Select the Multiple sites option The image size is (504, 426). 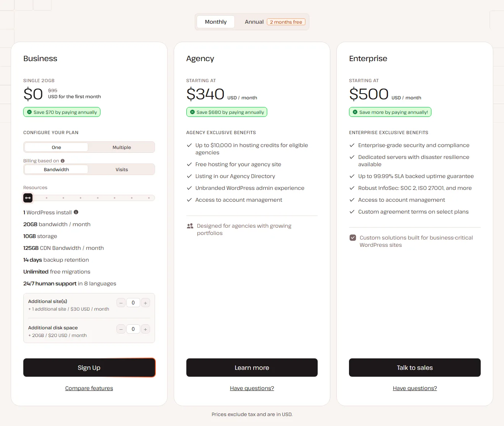(122, 147)
